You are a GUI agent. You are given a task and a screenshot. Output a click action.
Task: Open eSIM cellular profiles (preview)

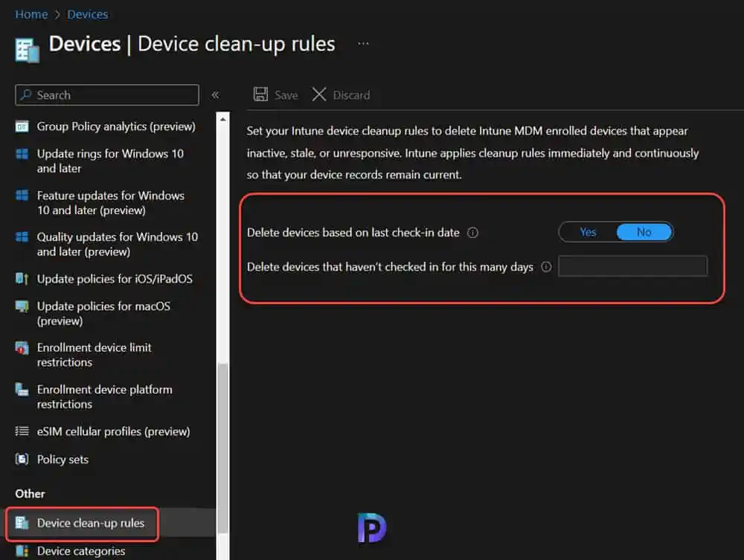(x=113, y=431)
